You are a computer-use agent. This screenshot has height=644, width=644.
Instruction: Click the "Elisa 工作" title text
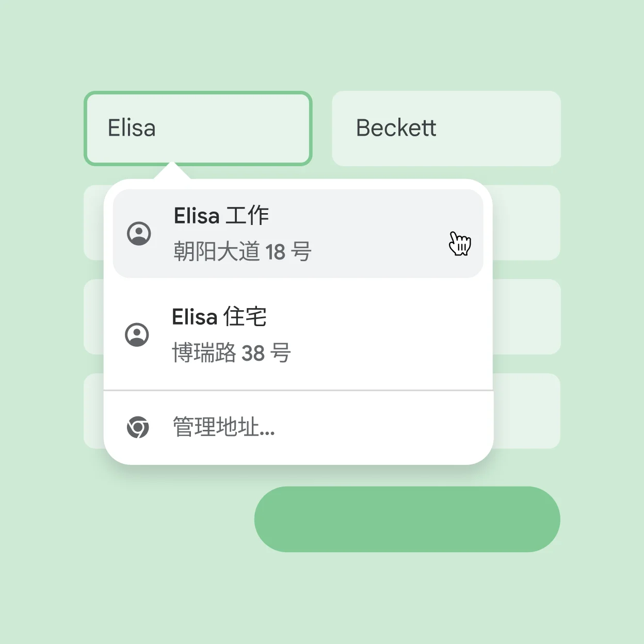tap(221, 216)
